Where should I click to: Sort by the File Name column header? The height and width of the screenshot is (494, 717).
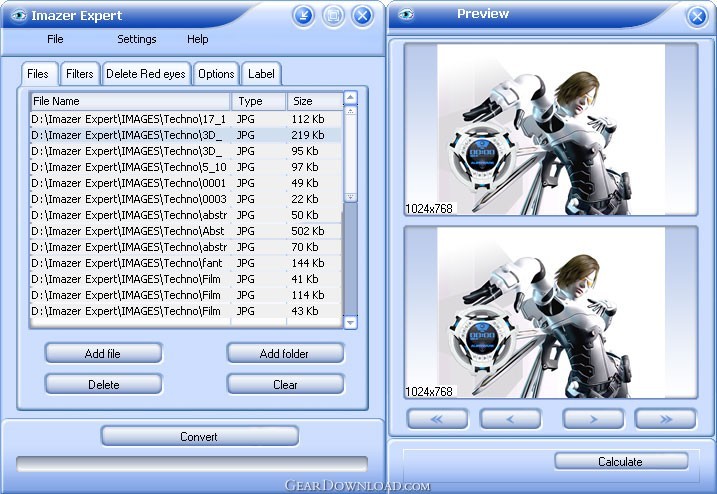click(130, 101)
